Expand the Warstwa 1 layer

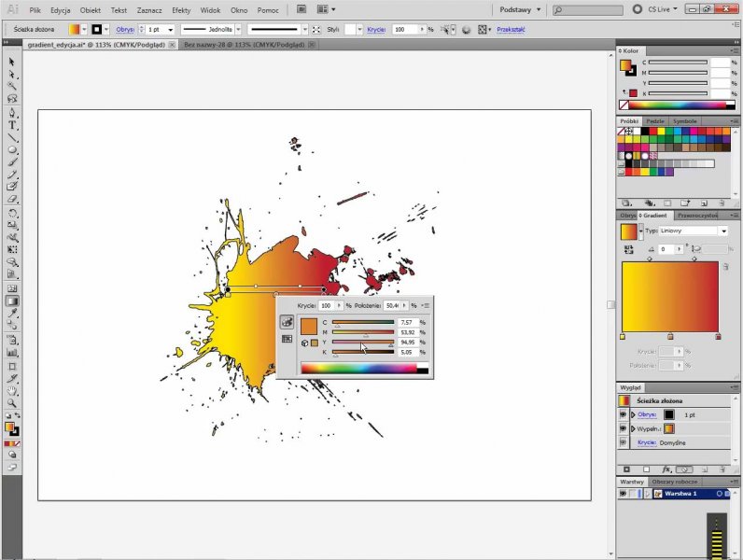[x=647, y=493]
